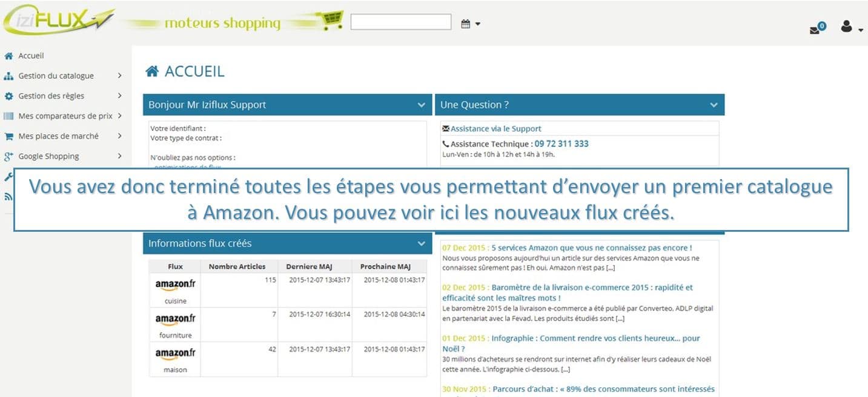
Task: Click the Gestion du catalogue sitemap icon
Action: [8, 76]
